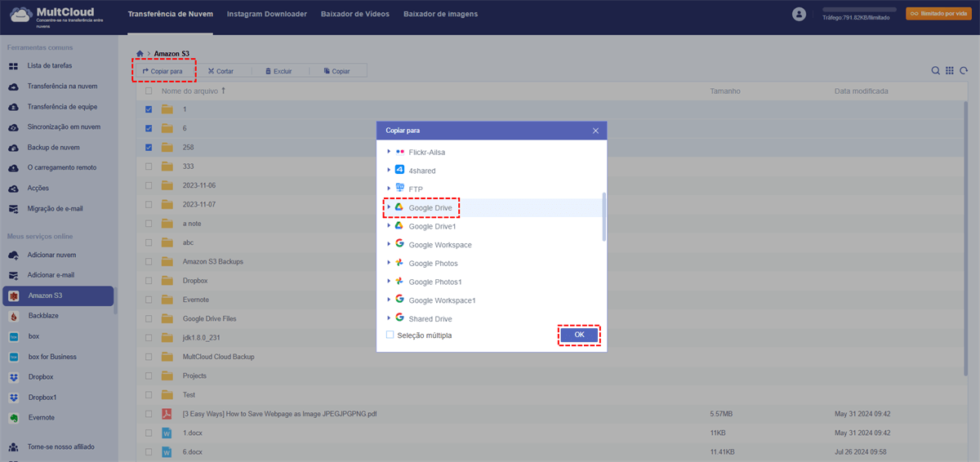Open Sincronização em nuvem tool
The height and width of the screenshot is (462, 980).
click(64, 127)
